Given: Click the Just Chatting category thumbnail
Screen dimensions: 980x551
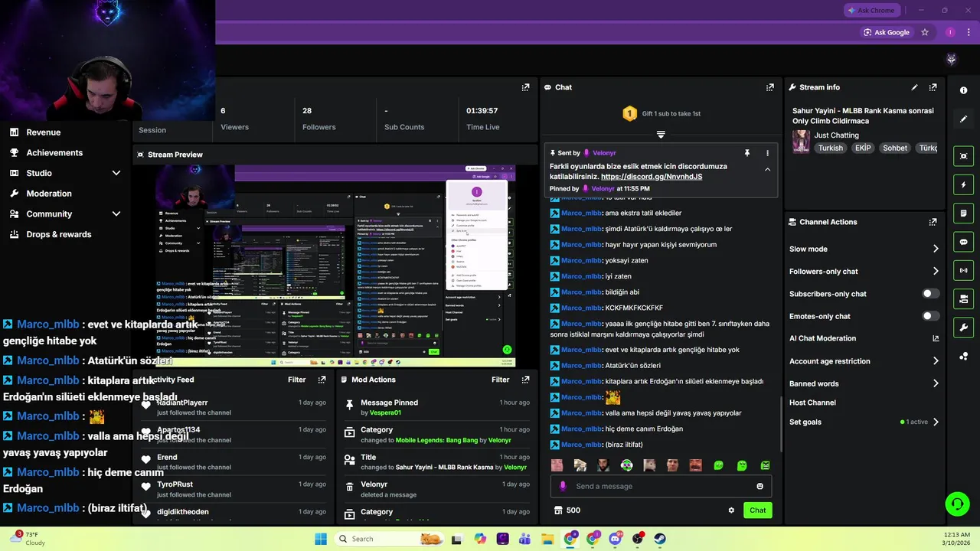Looking at the screenshot, I should [x=801, y=142].
